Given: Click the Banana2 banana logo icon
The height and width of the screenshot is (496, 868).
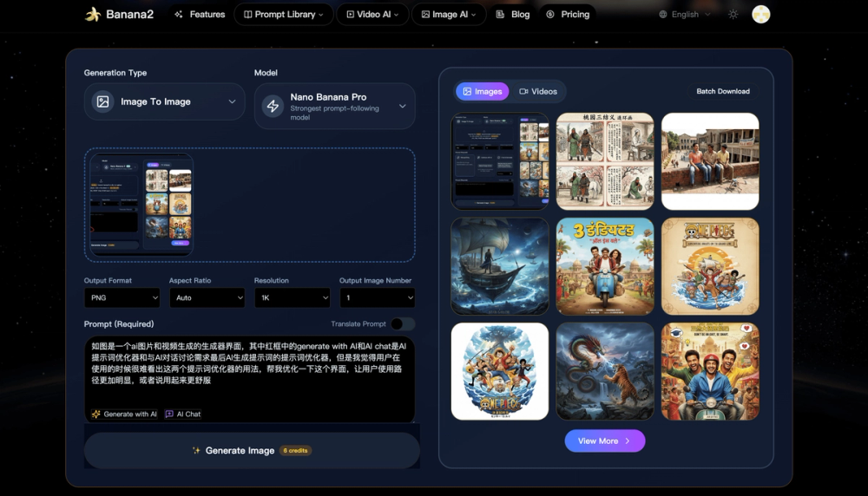Looking at the screenshot, I should click(93, 15).
